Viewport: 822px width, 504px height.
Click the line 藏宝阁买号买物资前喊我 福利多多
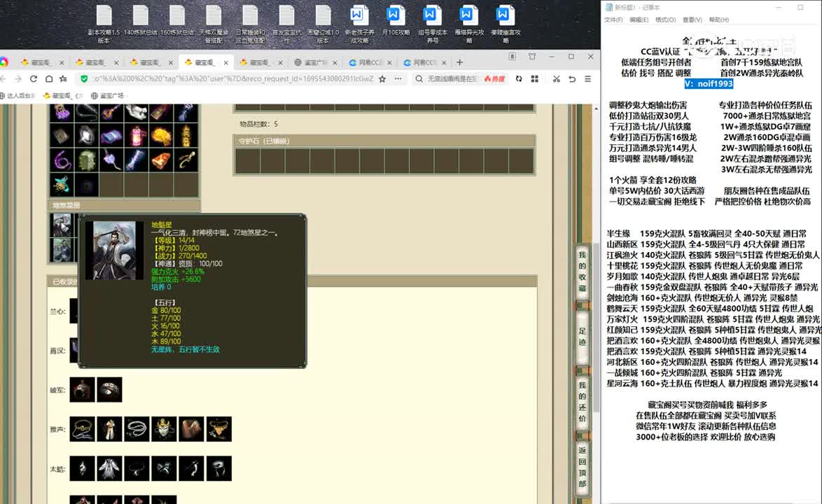click(x=708, y=405)
